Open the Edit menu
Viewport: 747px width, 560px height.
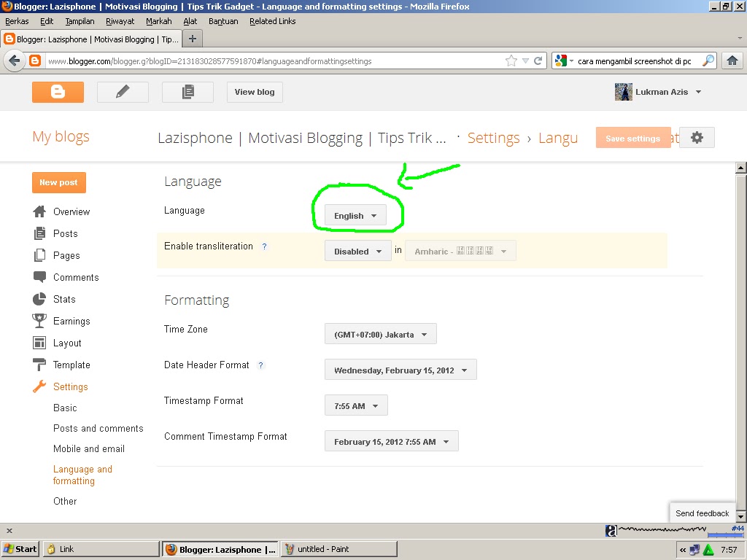pyautogui.click(x=47, y=21)
